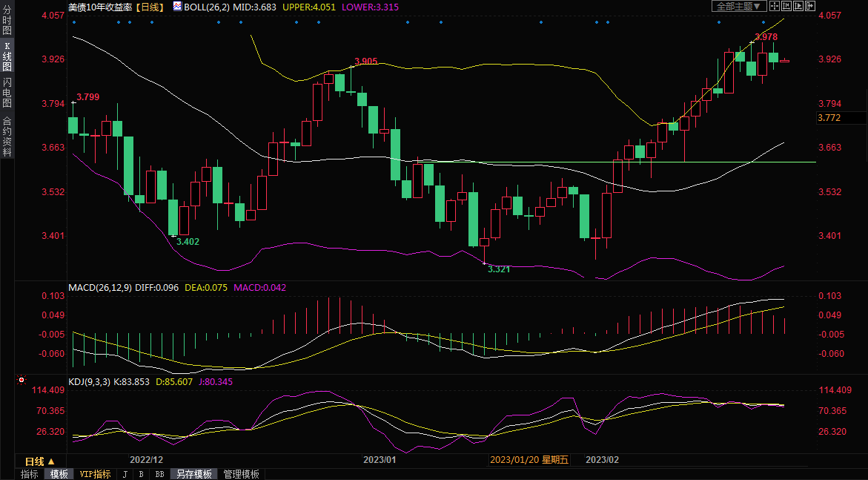This screenshot has height=480, width=868.
Task: Select the B indicator shortcut
Action: pos(141,474)
